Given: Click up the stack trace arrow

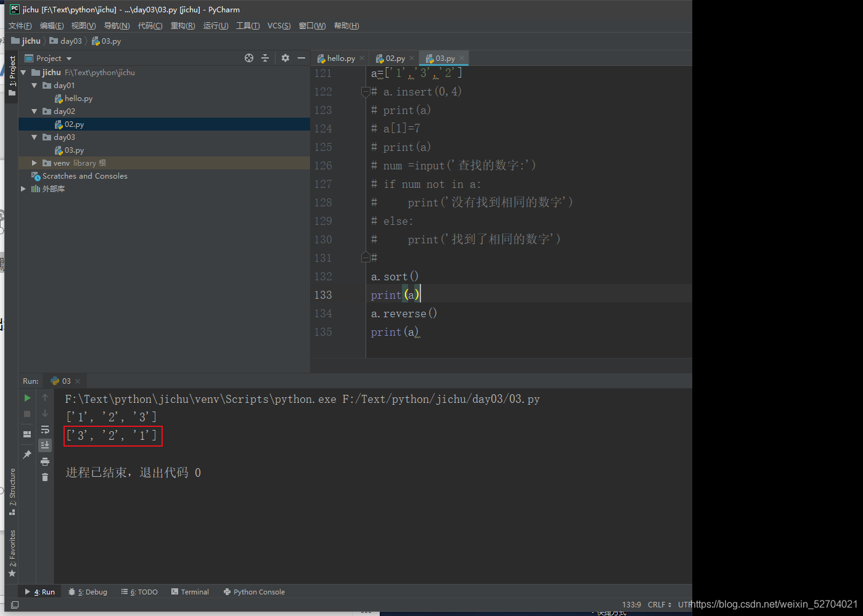Looking at the screenshot, I should pyautogui.click(x=45, y=397).
